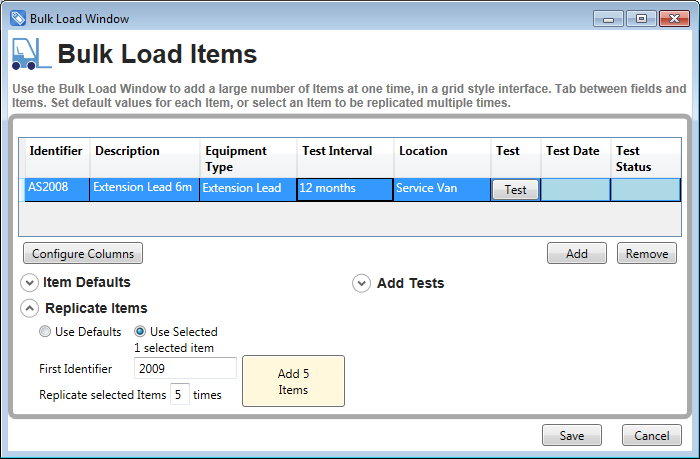Collapse the Replicate Items section
Image resolution: width=700 pixels, height=459 pixels.
tap(29, 308)
